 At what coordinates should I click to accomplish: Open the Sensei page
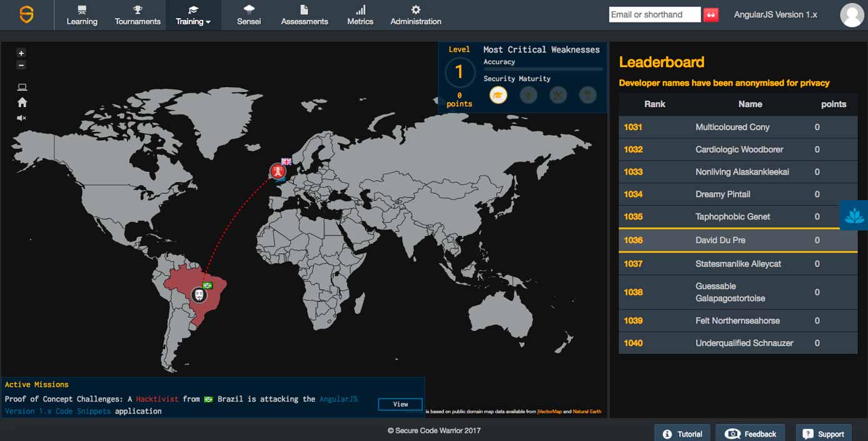pos(249,15)
